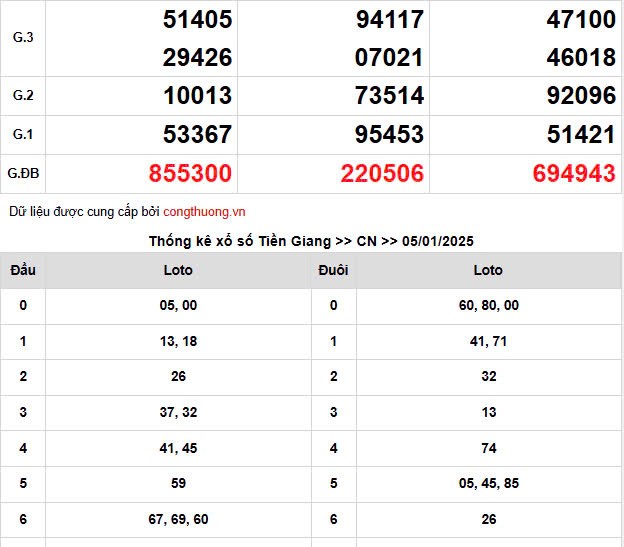624x547 pixels.
Task: Select G.3 number 46018
Action: coord(580,57)
